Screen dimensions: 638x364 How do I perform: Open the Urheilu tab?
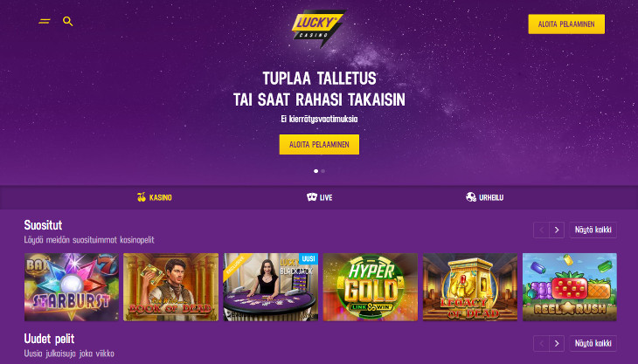pos(484,197)
